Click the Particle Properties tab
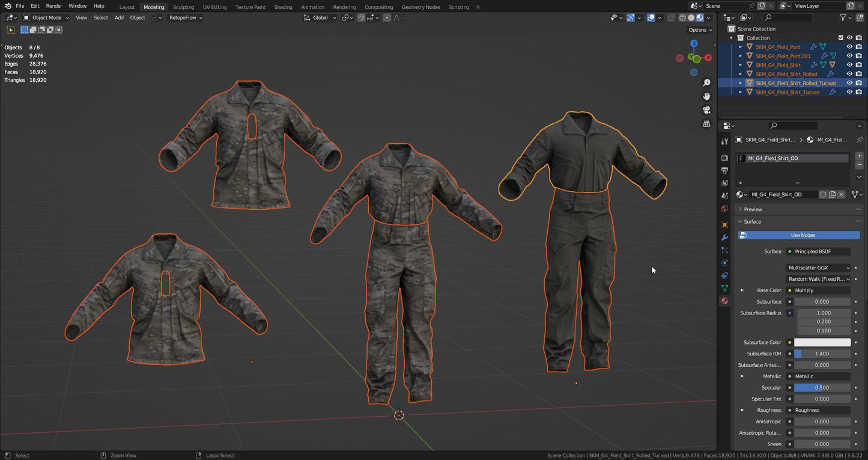The image size is (868, 460). pos(724,250)
